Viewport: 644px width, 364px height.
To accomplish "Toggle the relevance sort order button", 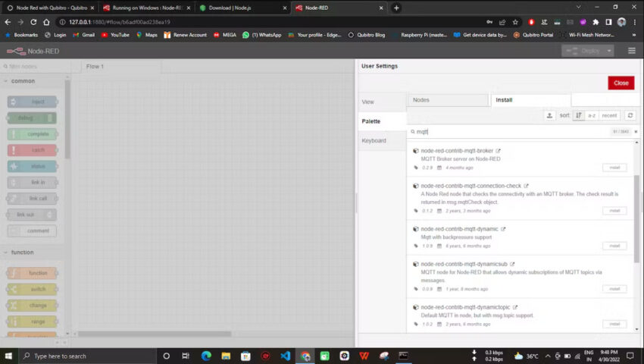I will pyautogui.click(x=579, y=115).
